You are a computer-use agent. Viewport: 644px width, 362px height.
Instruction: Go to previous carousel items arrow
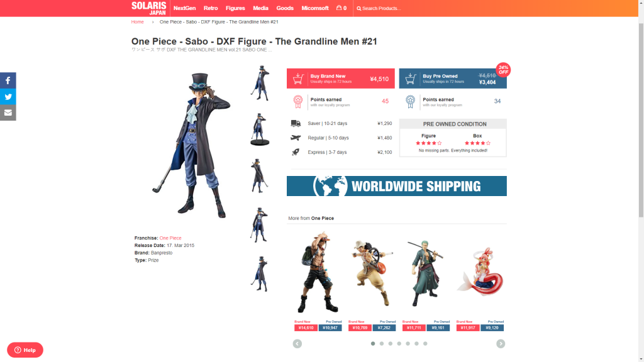coord(297,344)
